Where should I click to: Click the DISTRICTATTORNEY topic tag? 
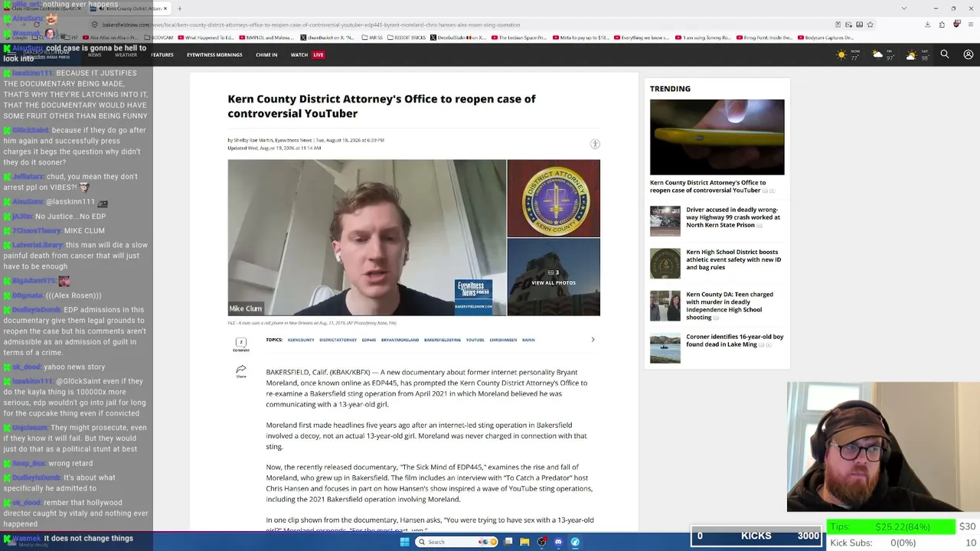click(x=338, y=340)
